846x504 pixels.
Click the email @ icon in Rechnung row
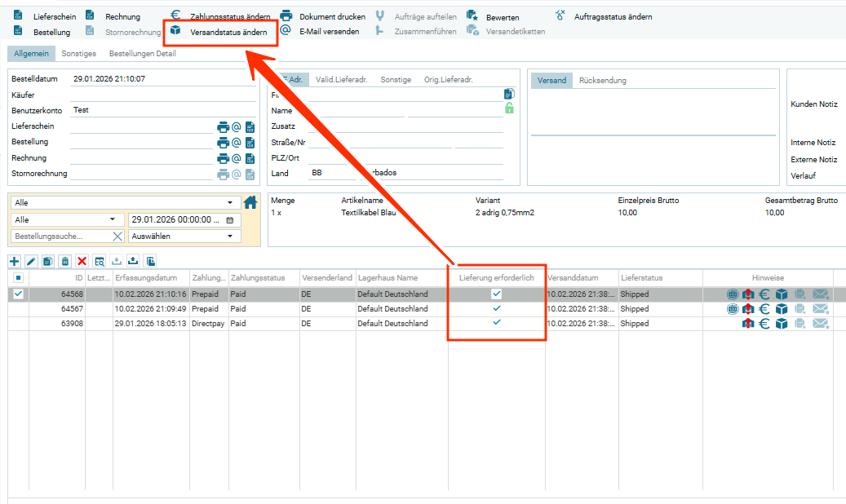click(x=237, y=158)
